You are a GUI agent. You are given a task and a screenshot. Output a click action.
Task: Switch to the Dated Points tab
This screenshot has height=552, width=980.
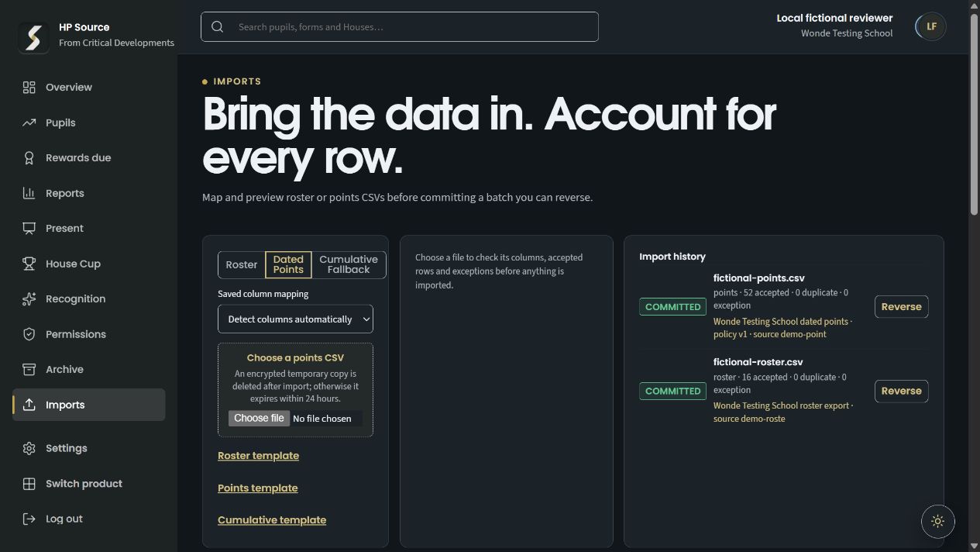(x=288, y=264)
